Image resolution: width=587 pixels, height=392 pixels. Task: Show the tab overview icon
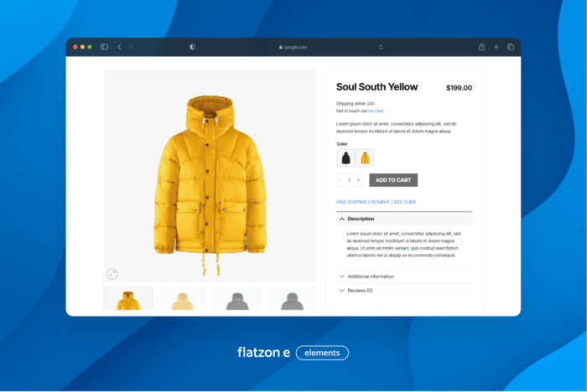[511, 47]
